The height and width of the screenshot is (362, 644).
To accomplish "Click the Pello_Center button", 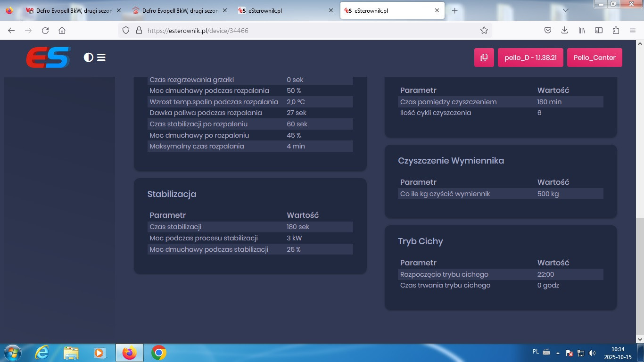I will pos(594,58).
